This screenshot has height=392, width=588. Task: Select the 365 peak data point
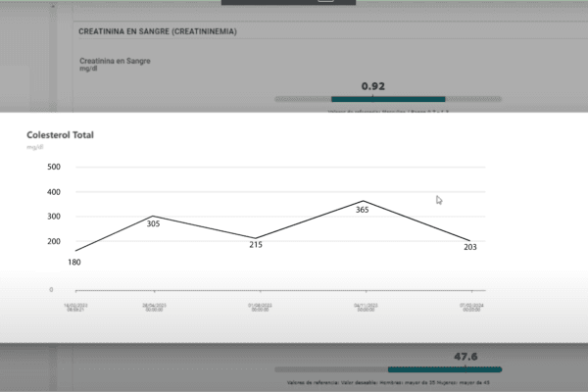tap(363, 201)
